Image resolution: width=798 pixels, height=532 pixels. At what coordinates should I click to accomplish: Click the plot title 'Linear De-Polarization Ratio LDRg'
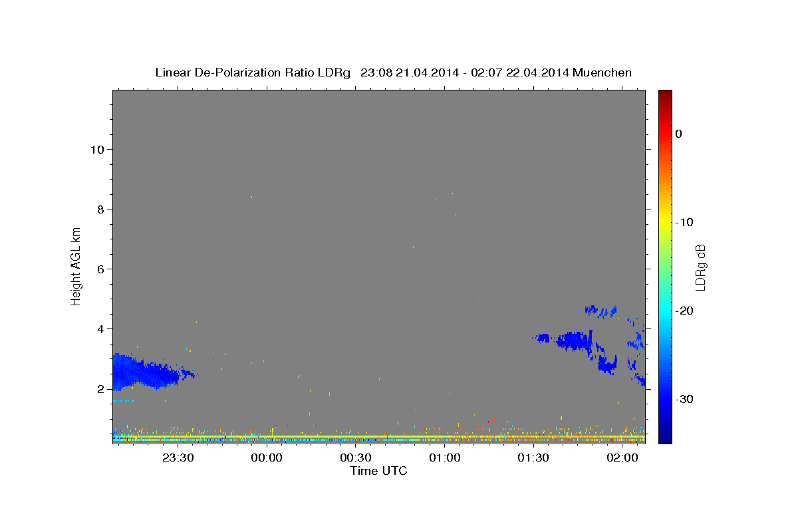coord(253,72)
